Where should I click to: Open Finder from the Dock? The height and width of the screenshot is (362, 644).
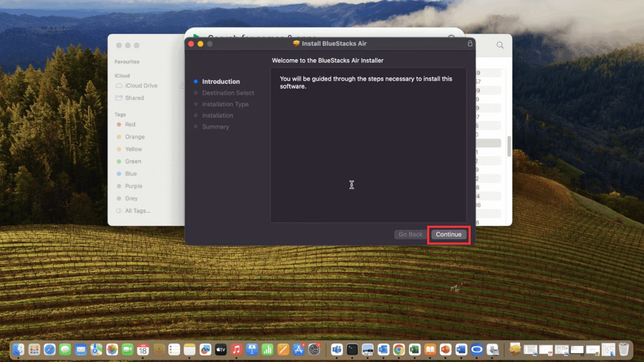(19, 350)
